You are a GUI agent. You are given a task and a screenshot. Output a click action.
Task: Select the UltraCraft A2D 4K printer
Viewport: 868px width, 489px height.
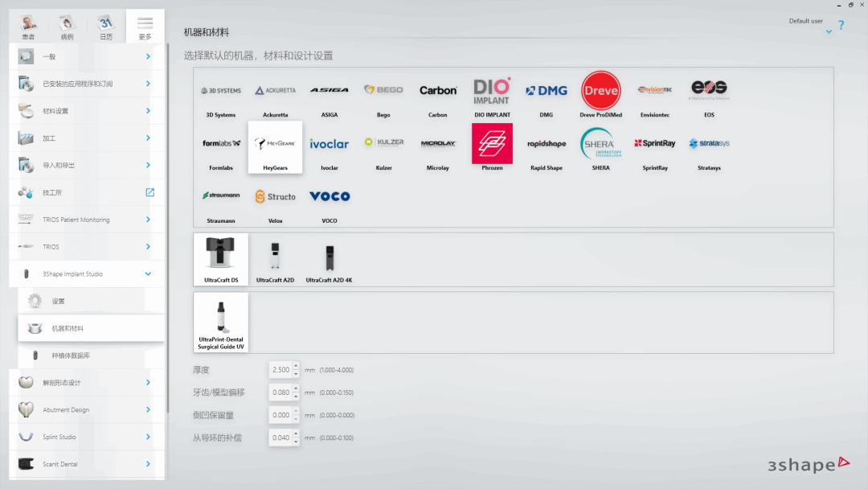(x=330, y=260)
